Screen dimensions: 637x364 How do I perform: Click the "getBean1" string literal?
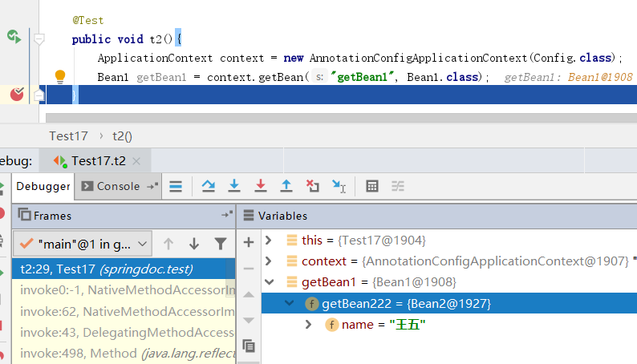(x=363, y=77)
